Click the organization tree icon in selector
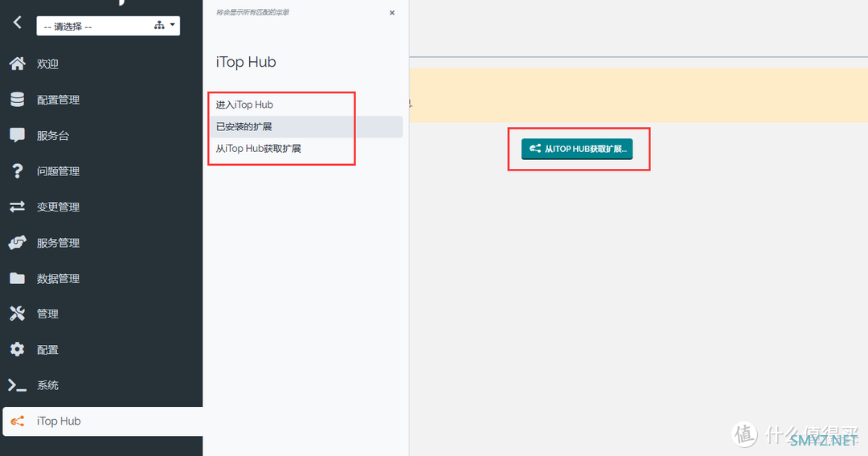The height and width of the screenshot is (456, 868). pos(159,26)
